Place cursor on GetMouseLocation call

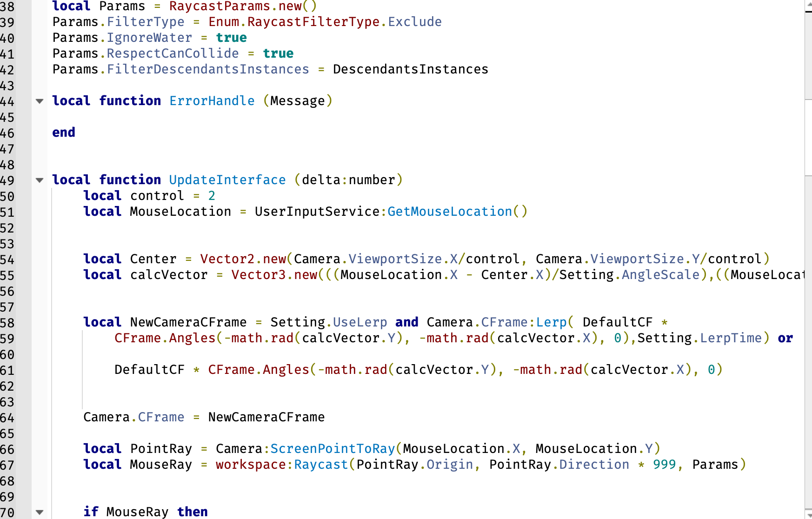[448, 212]
